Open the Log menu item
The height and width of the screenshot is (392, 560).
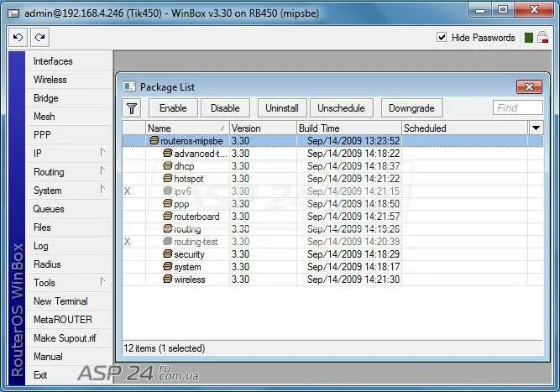[70, 246]
